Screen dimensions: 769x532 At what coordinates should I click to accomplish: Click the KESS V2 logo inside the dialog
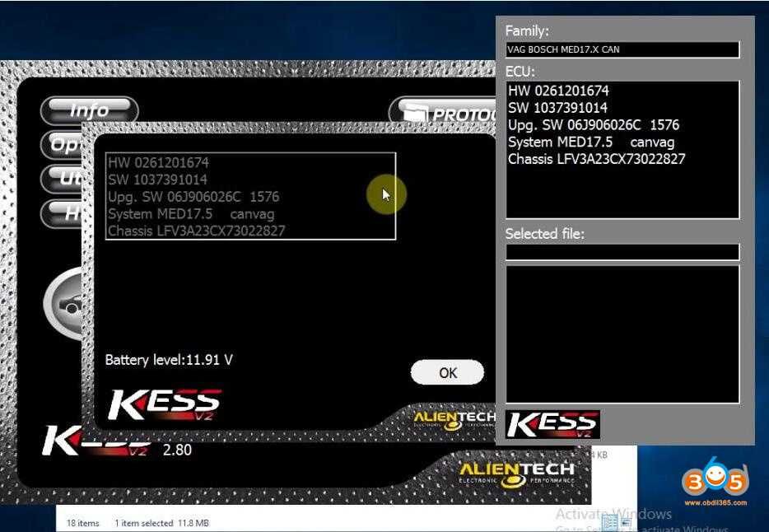[x=165, y=405]
